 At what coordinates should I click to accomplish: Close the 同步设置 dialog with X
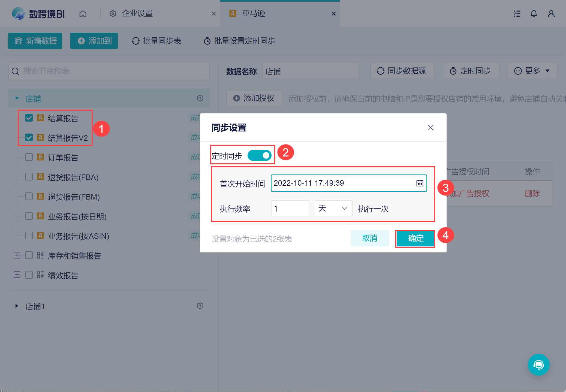[430, 128]
